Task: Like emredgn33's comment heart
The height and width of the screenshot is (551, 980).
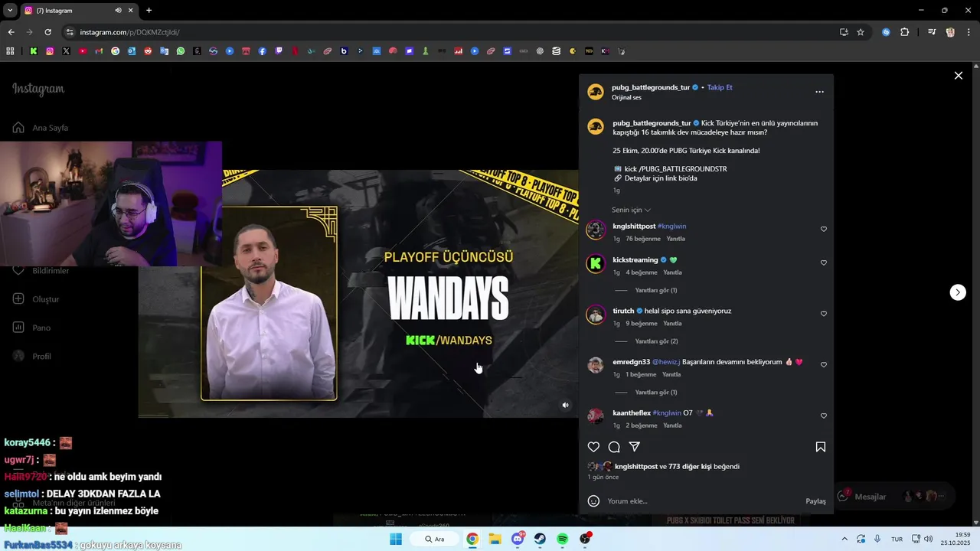Action: tap(824, 365)
